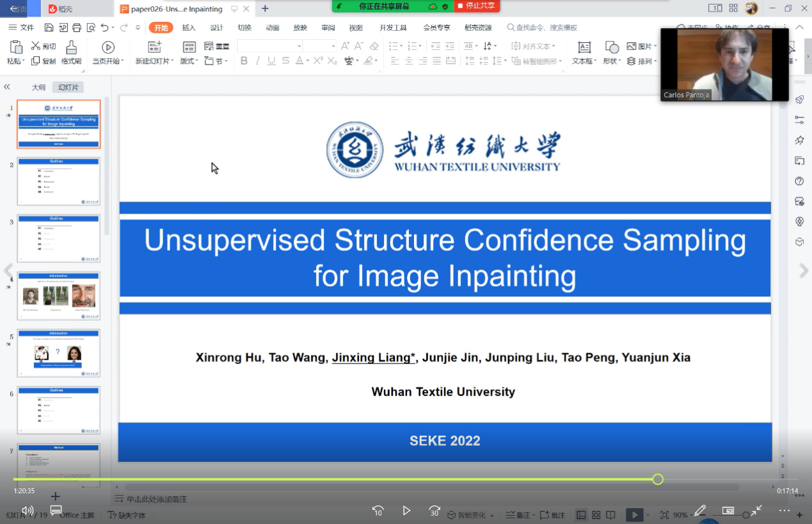Play the video with the play button
Image resolution: width=812 pixels, height=524 pixels.
click(406, 511)
